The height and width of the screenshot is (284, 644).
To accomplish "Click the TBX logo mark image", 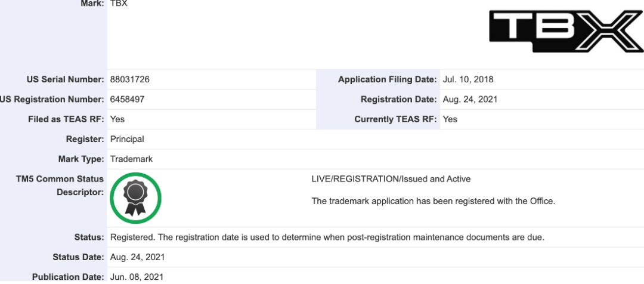I will coord(566,32).
